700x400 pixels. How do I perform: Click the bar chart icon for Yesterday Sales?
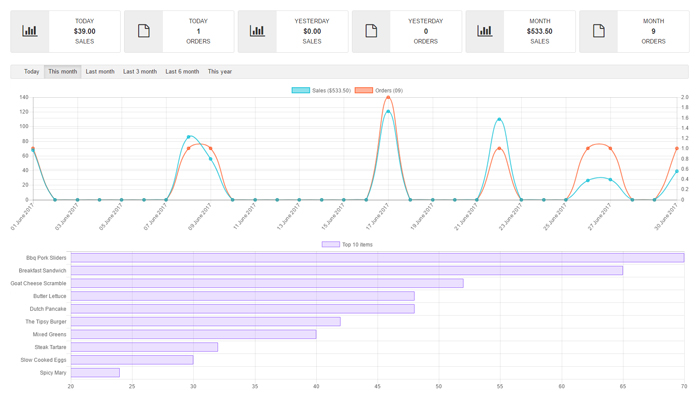point(258,31)
